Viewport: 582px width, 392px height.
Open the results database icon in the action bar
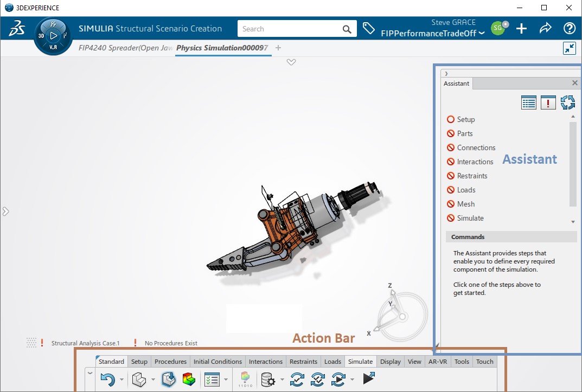pyautogui.click(x=266, y=380)
